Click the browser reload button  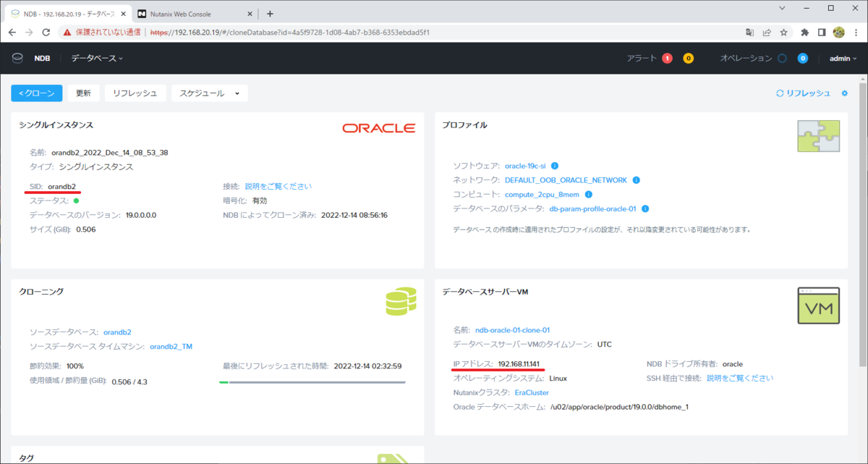(46, 33)
